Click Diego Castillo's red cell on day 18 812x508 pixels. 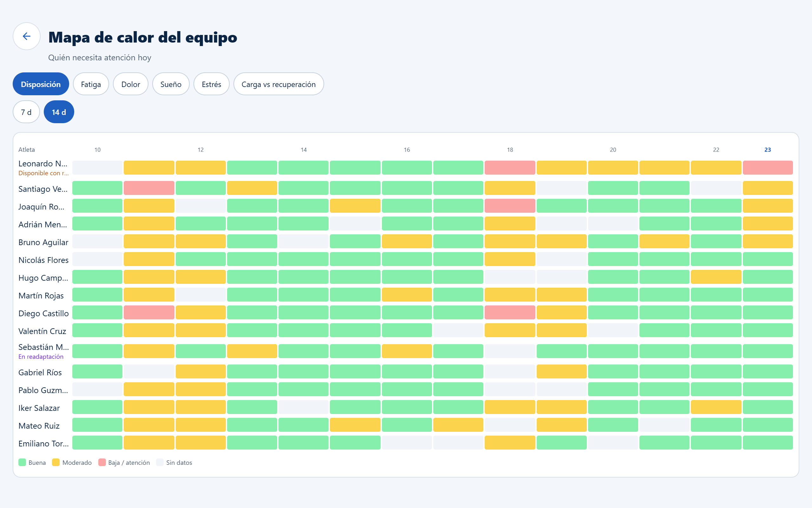[x=510, y=312]
